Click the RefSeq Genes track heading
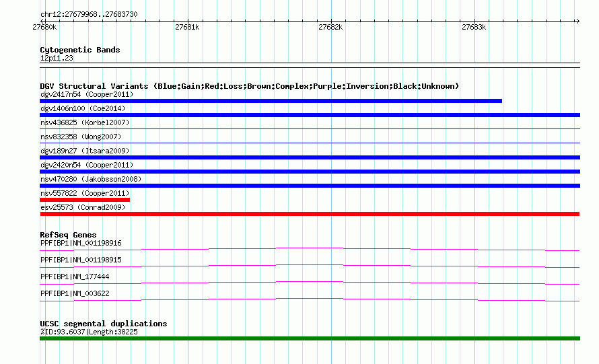Viewport: 599px width, 364px height. [68, 235]
